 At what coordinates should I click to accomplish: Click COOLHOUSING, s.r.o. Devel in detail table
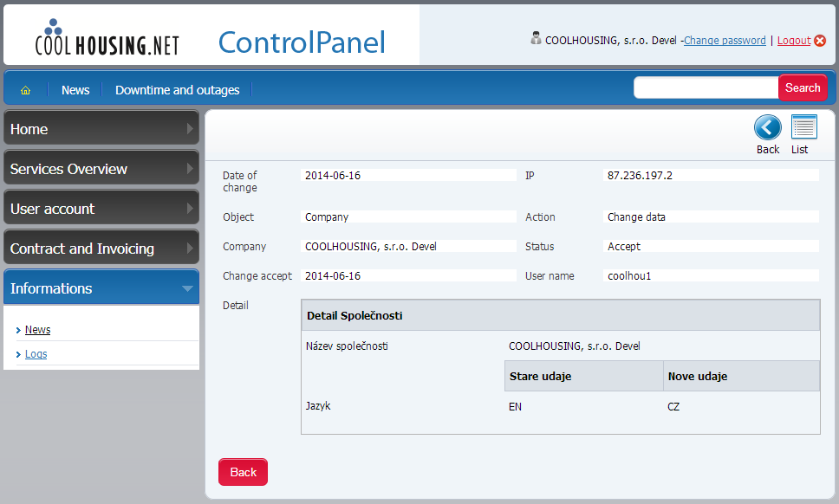pyautogui.click(x=574, y=346)
